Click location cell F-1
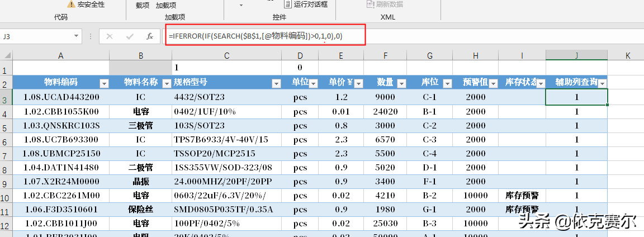The height and width of the screenshot is (237, 644). click(x=429, y=181)
